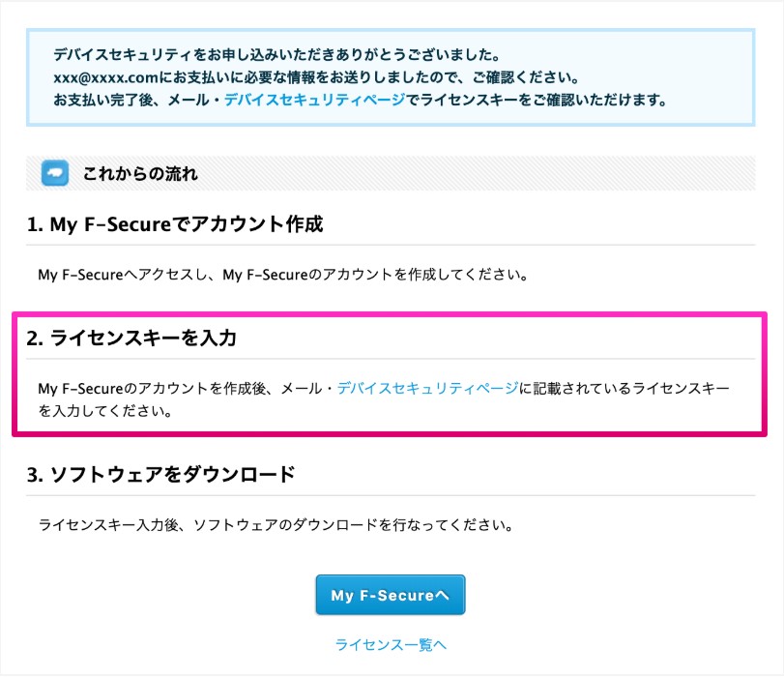Open デバイスセキュリティページ link in step 2 description
The width and height of the screenshot is (784, 677).
(x=427, y=388)
